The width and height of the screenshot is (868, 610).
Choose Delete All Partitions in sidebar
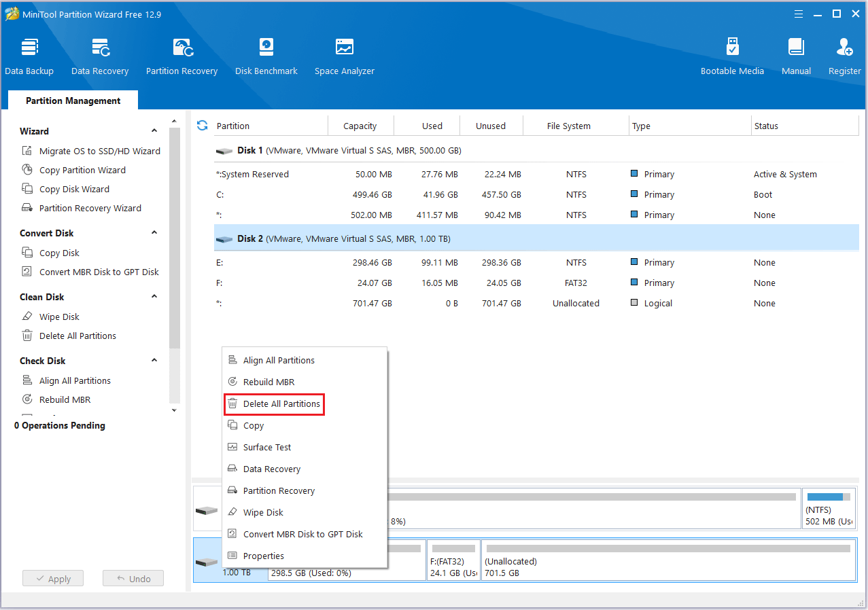tap(69, 336)
